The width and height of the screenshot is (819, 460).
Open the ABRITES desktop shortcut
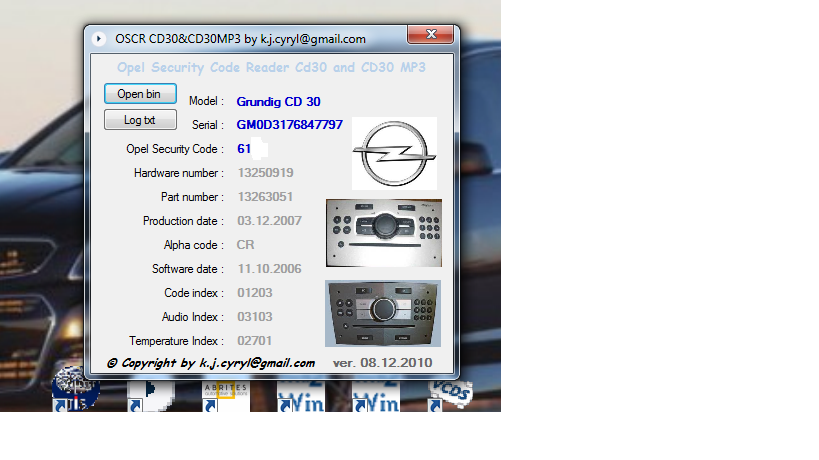pos(226,396)
